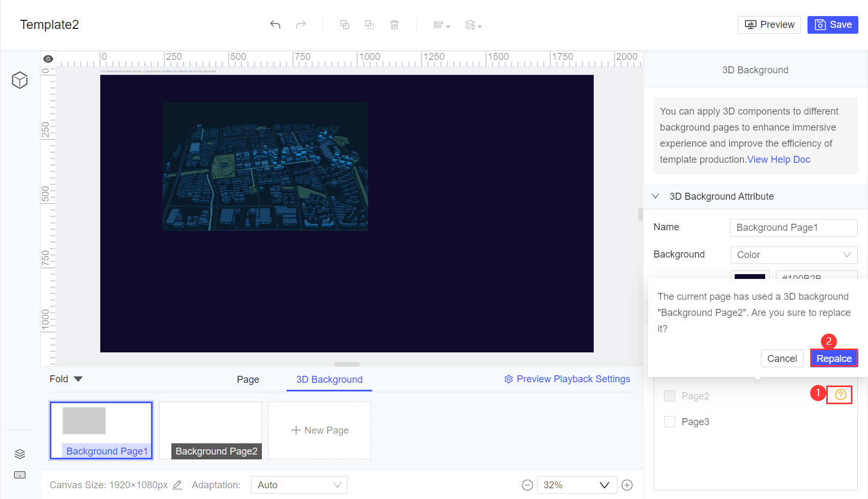Delete selection using the trash icon
This screenshot has width=868, height=499.
click(x=395, y=25)
